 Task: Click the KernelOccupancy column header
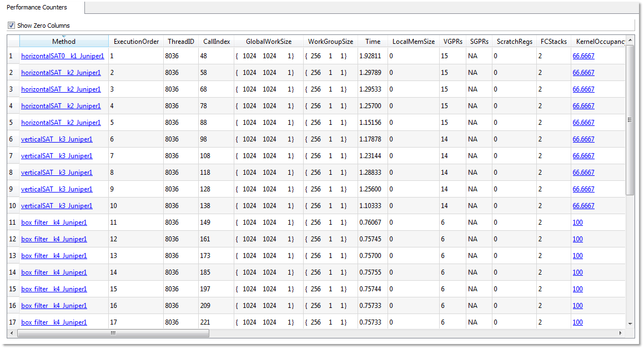pyautogui.click(x=598, y=42)
